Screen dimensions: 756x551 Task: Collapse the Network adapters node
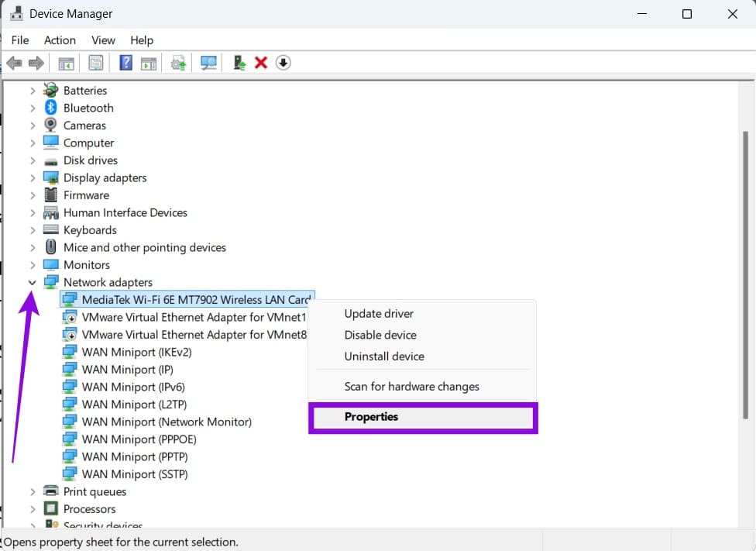pyautogui.click(x=33, y=283)
